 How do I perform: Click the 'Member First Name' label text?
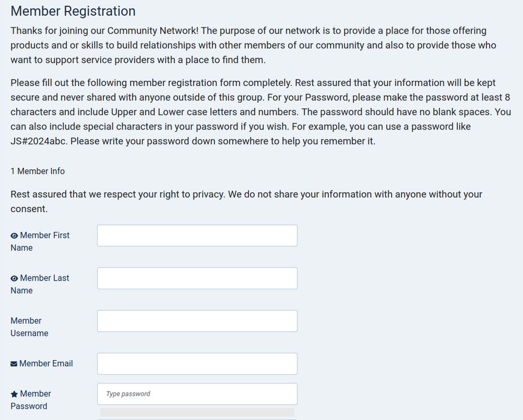click(x=44, y=235)
